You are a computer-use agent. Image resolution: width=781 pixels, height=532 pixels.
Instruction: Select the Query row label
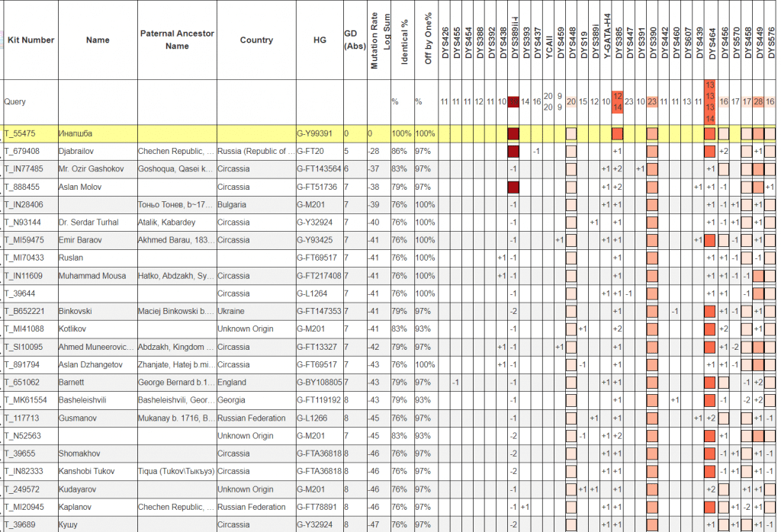click(x=15, y=101)
